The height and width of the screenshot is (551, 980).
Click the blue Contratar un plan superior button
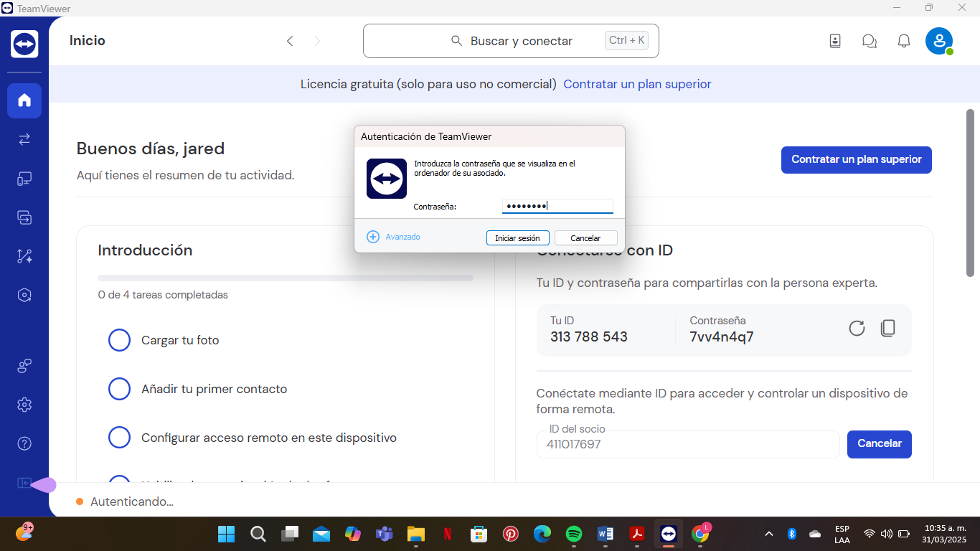click(x=857, y=159)
